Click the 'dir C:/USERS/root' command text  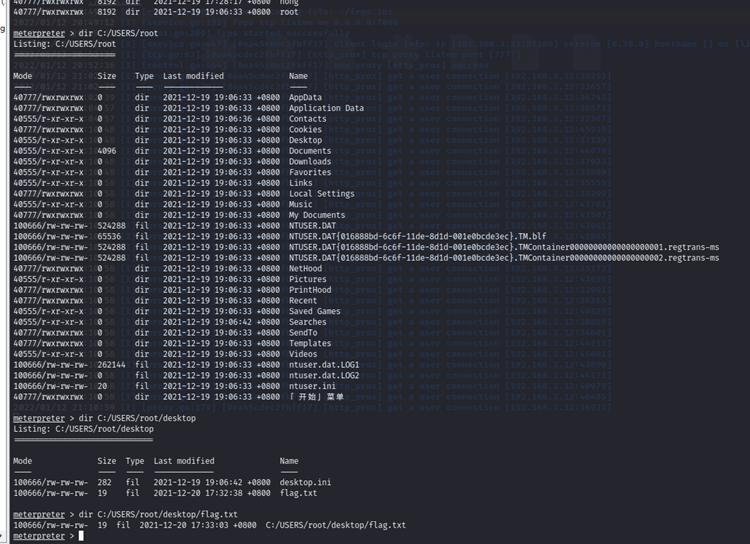pyautogui.click(x=118, y=33)
